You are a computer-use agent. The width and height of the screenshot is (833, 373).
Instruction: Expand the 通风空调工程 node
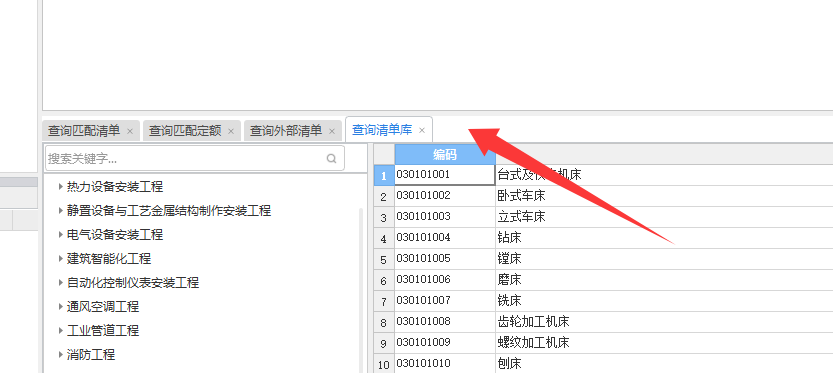point(61,307)
